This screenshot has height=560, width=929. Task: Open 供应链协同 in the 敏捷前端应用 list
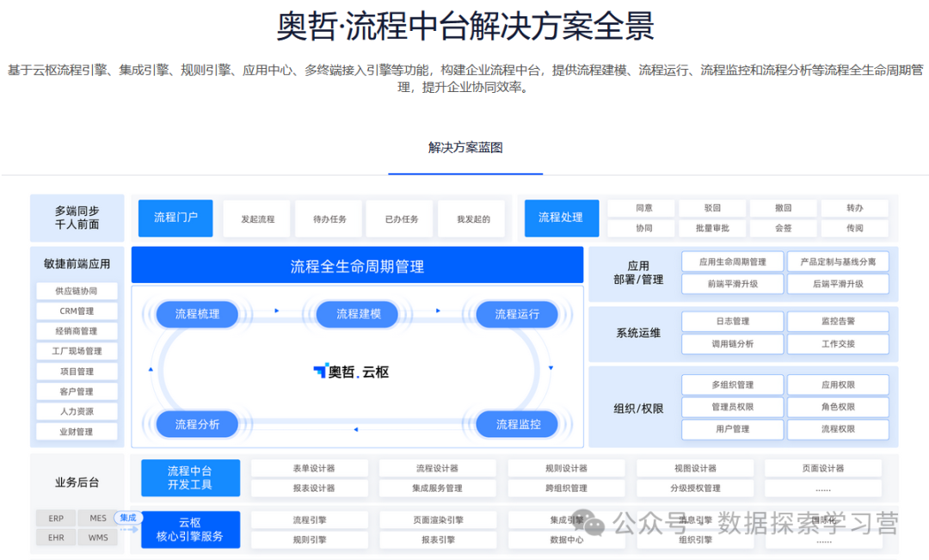(77, 291)
